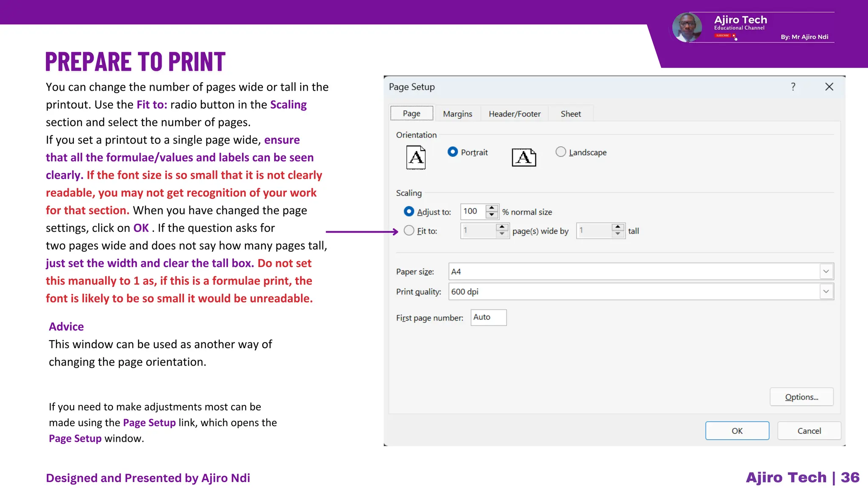Select the Landscape radio button
Viewport: 868px width, 488px height.
coord(561,152)
